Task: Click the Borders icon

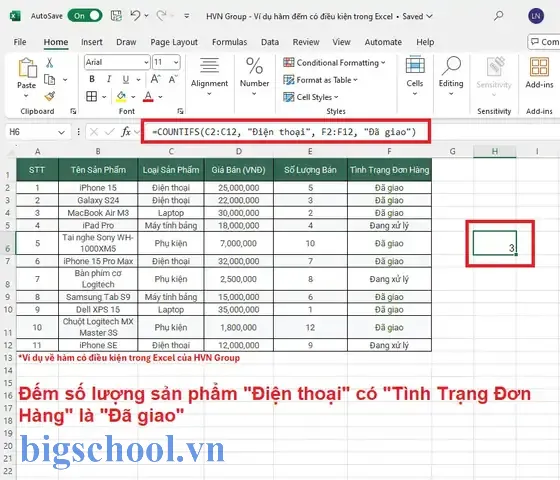Action: (91, 96)
